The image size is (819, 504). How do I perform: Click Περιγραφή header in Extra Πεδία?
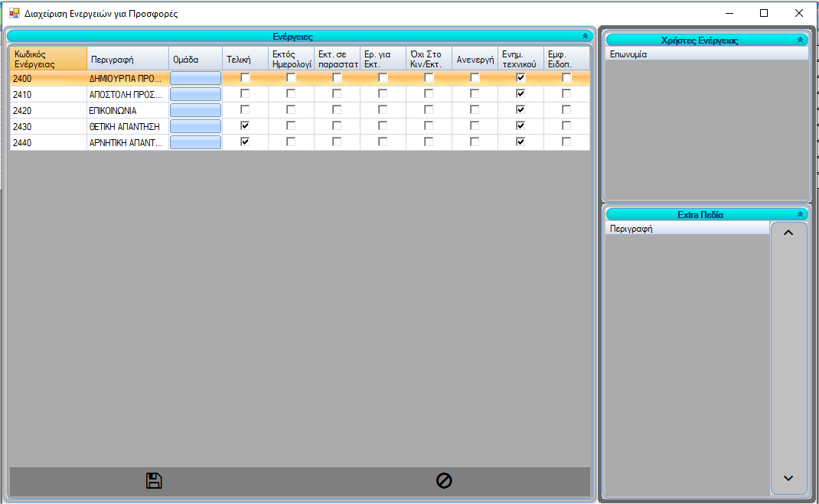(686, 229)
